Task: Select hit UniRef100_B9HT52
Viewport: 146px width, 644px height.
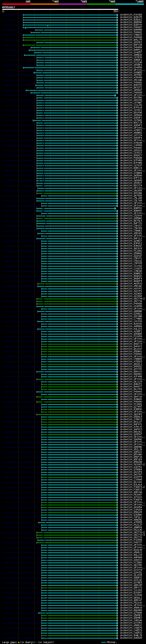Action: [x=131, y=85]
